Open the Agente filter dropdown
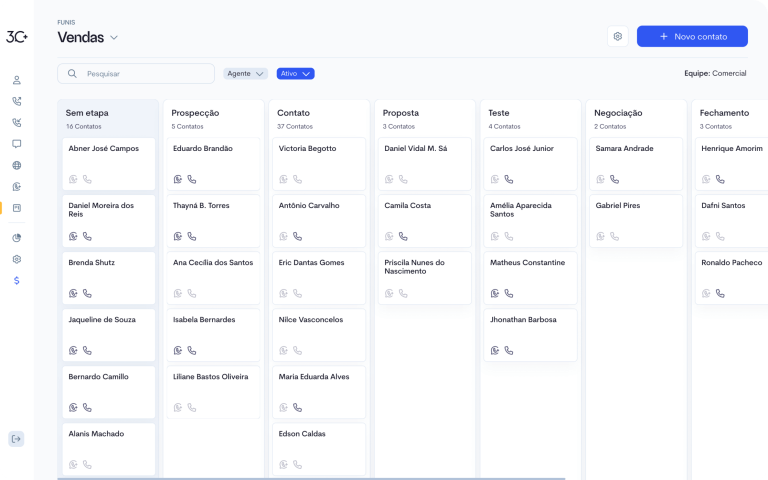768x480 pixels. click(245, 73)
